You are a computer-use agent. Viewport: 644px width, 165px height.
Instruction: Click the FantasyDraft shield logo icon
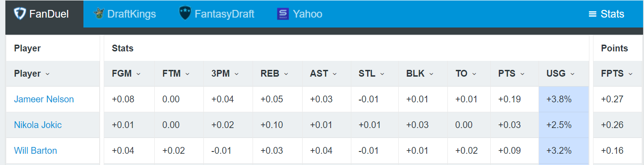coord(185,14)
